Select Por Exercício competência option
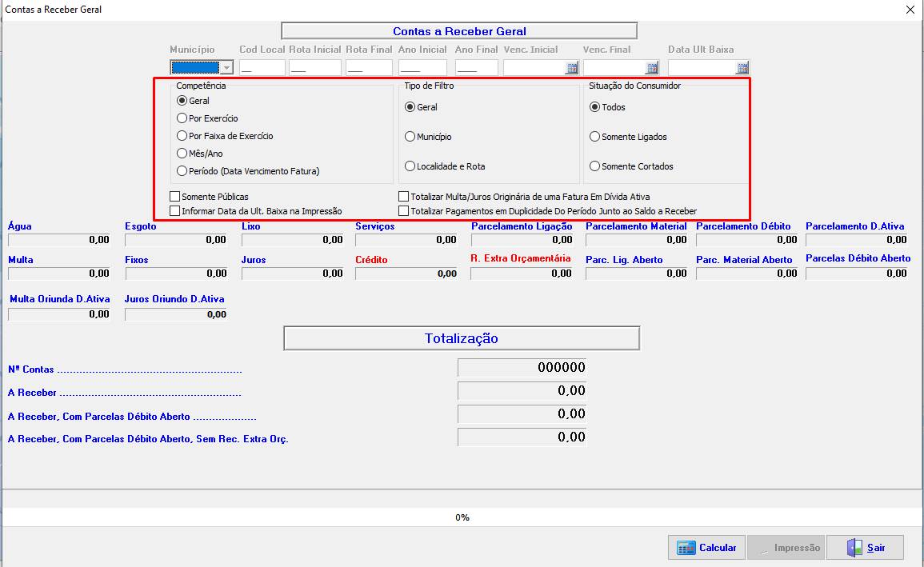 point(182,118)
